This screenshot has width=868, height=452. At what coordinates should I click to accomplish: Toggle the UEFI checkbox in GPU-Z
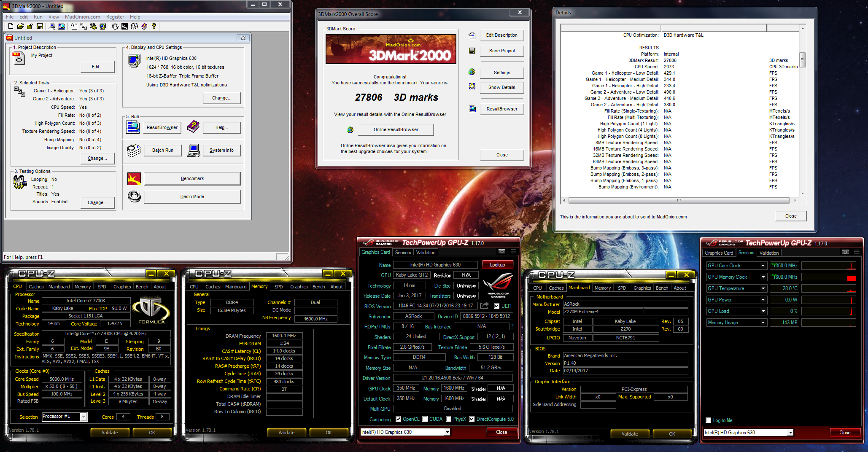496,306
